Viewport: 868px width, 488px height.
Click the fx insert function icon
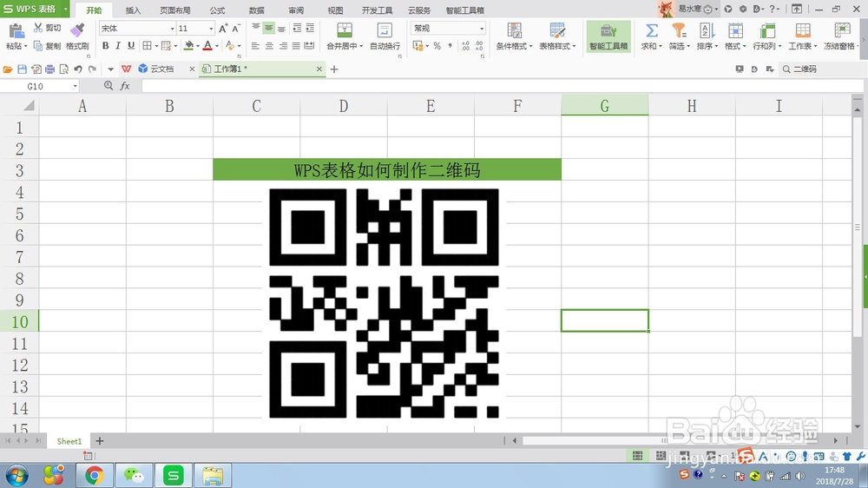(125, 86)
